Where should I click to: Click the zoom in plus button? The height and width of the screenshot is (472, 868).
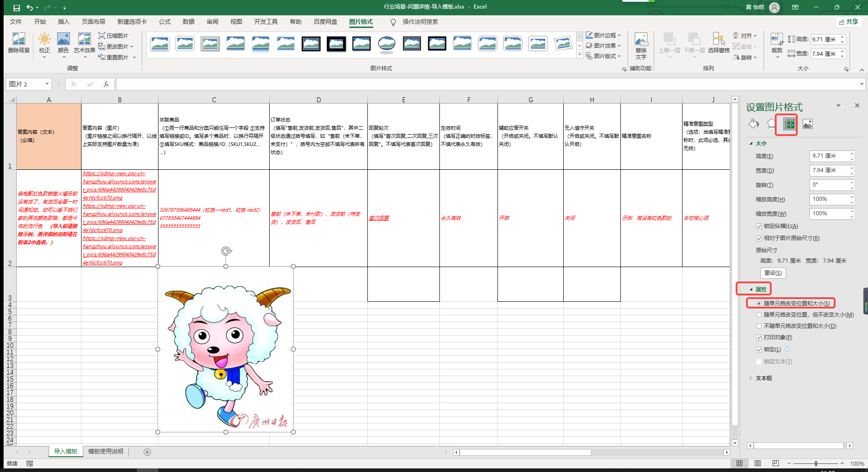(842, 463)
